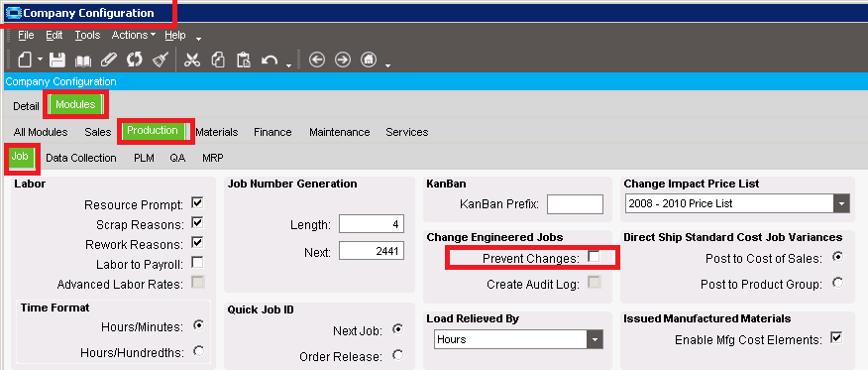This screenshot has height=370, width=868.
Task: Select Post to Cost of Sales radio
Action: 837,257
